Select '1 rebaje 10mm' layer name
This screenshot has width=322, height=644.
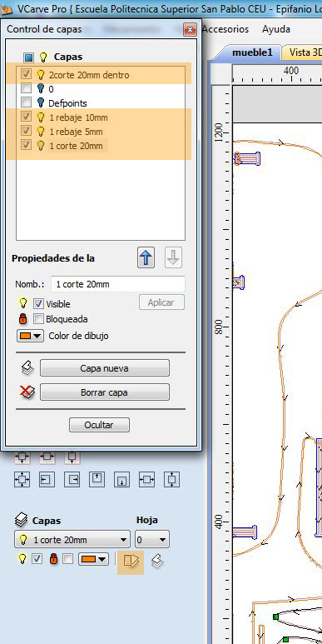click(x=78, y=117)
